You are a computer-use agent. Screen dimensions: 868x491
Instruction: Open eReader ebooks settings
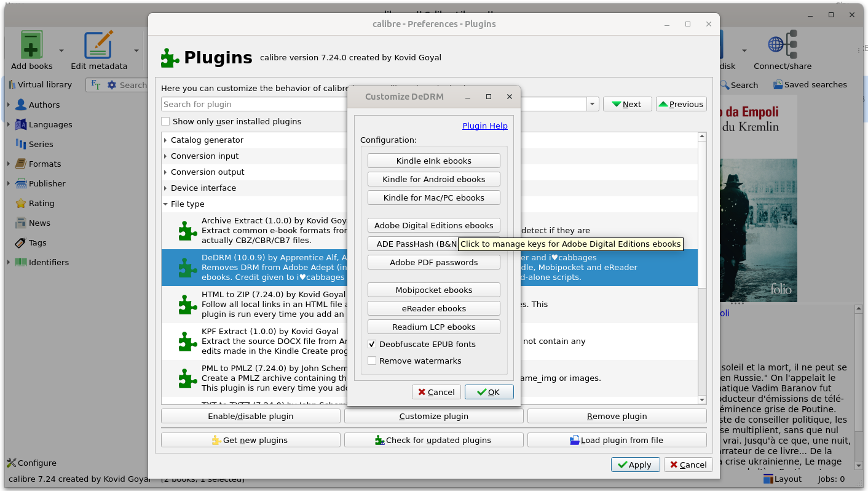tap(434, 308)
